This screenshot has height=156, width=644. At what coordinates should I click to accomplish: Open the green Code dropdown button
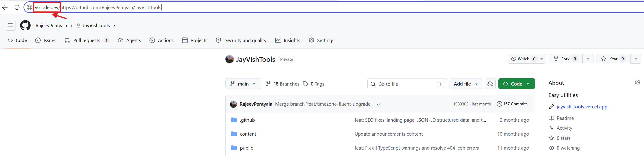click(516, 84)
